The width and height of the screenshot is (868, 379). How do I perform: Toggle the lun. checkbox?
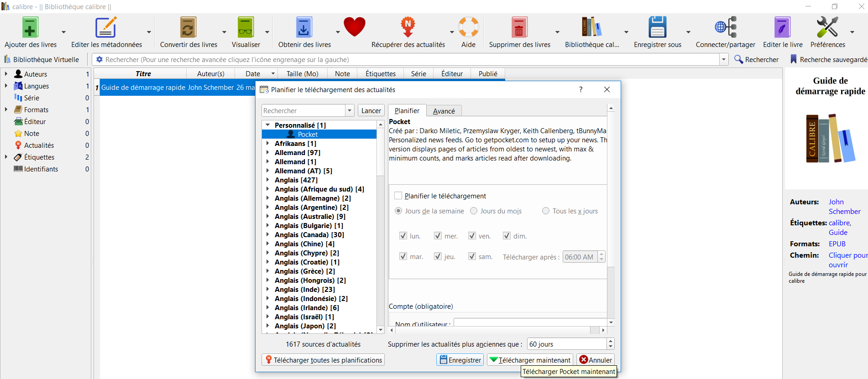point(403,236)
